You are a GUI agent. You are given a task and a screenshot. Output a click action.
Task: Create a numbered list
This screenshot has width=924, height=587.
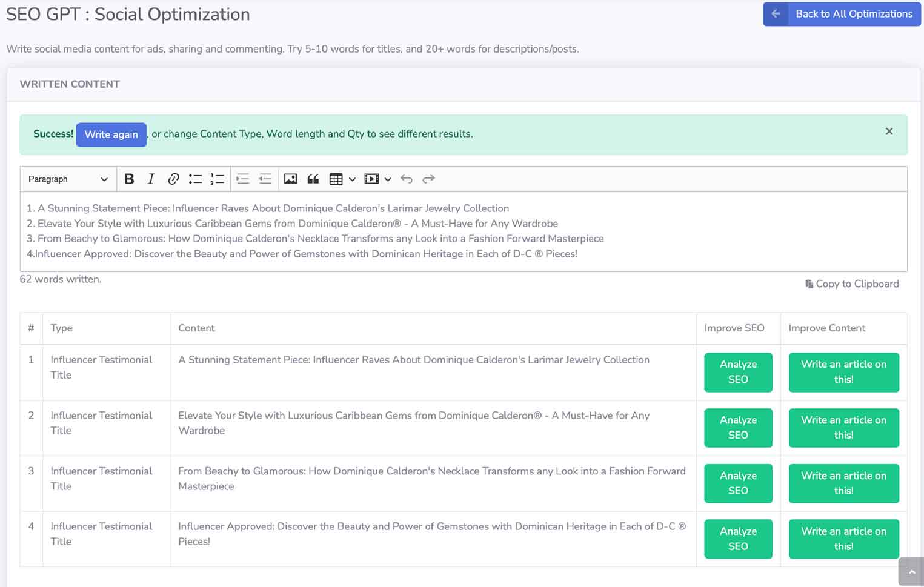click(x=218, y=179)
